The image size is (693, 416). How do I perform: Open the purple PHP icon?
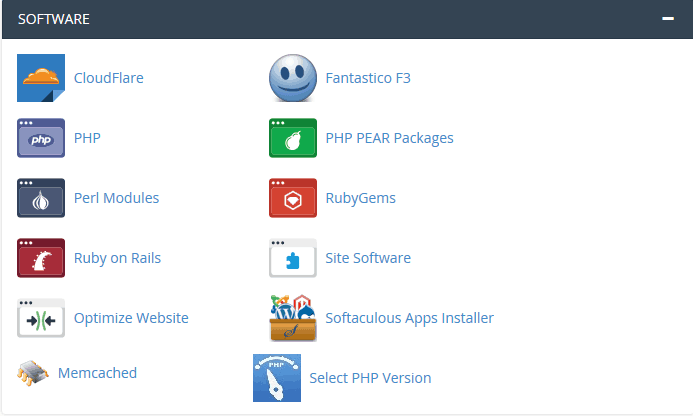[x=41, y=138]
